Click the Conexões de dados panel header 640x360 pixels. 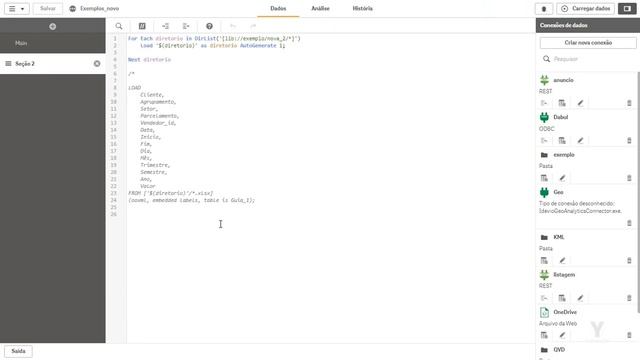588,25
